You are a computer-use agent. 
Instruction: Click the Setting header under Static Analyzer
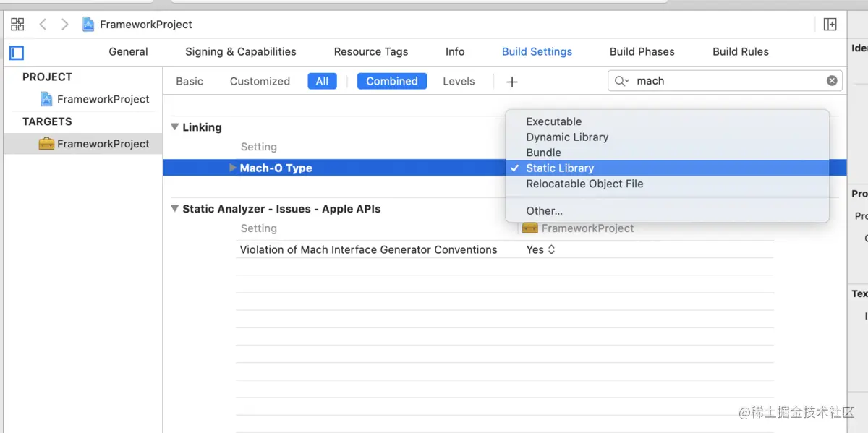(258, 228)
